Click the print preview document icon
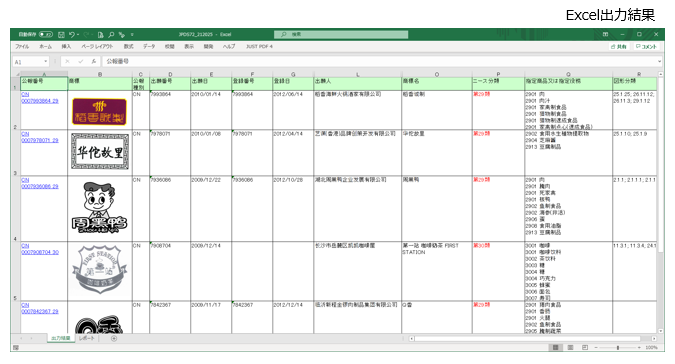675x364 pixels. click(x=100, y=34)
